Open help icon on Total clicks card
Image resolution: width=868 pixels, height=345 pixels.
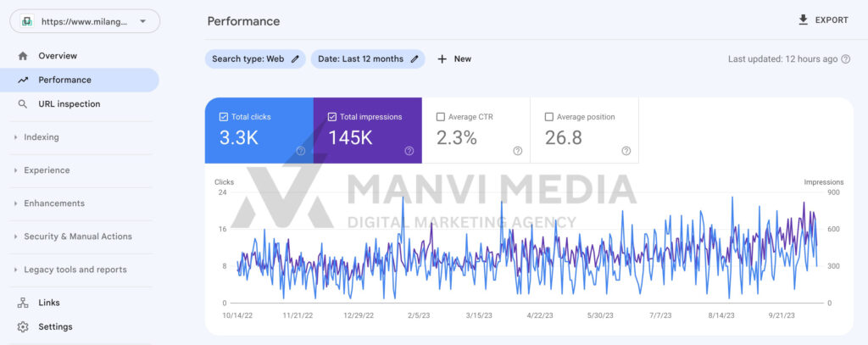(301, 151)
